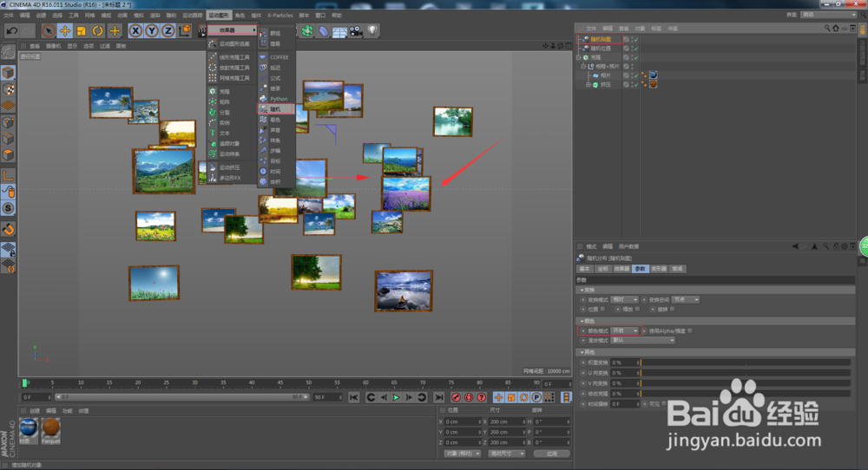Activate the Scale tool
868x470 pixels.
click(82, 31)
